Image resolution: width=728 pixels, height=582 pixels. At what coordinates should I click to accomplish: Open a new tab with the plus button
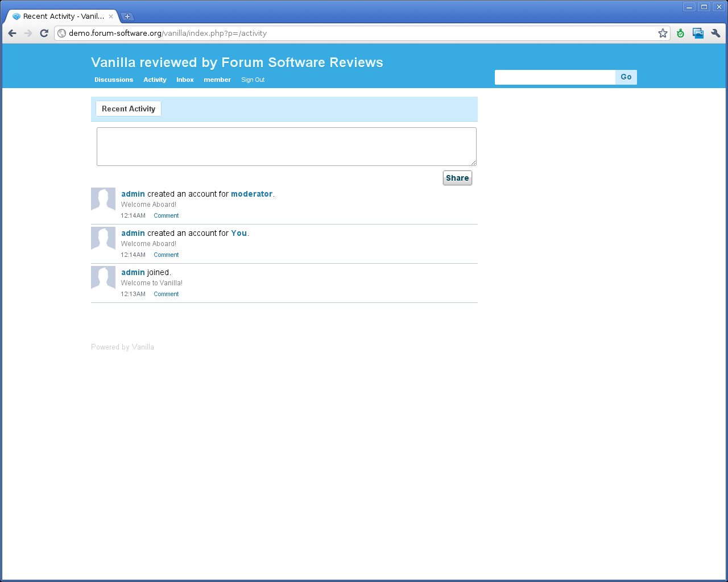click(x=127, y=16)
